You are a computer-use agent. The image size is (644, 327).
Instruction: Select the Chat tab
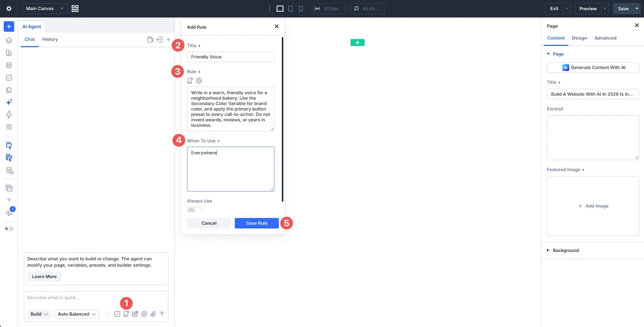click(30, 39)
